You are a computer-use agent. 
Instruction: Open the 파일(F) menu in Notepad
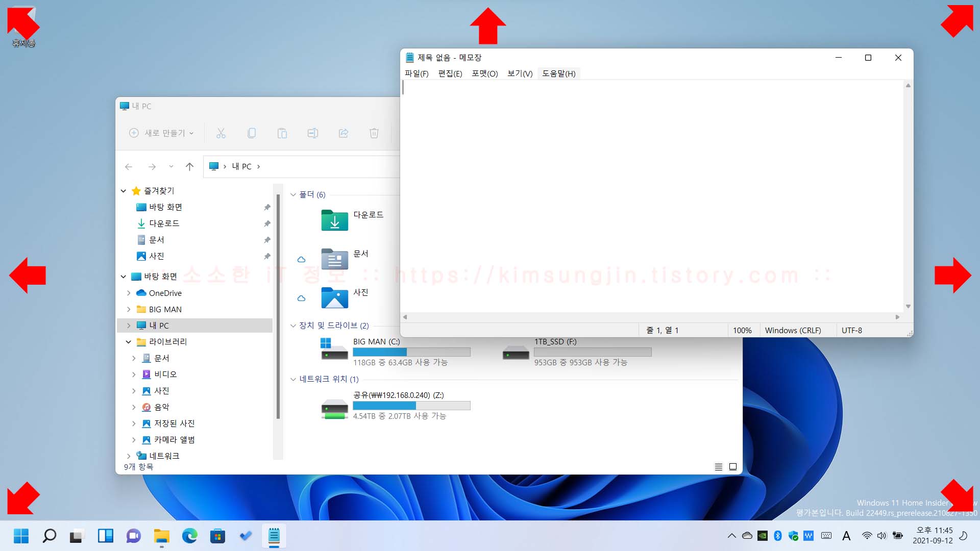pos(416,73)
